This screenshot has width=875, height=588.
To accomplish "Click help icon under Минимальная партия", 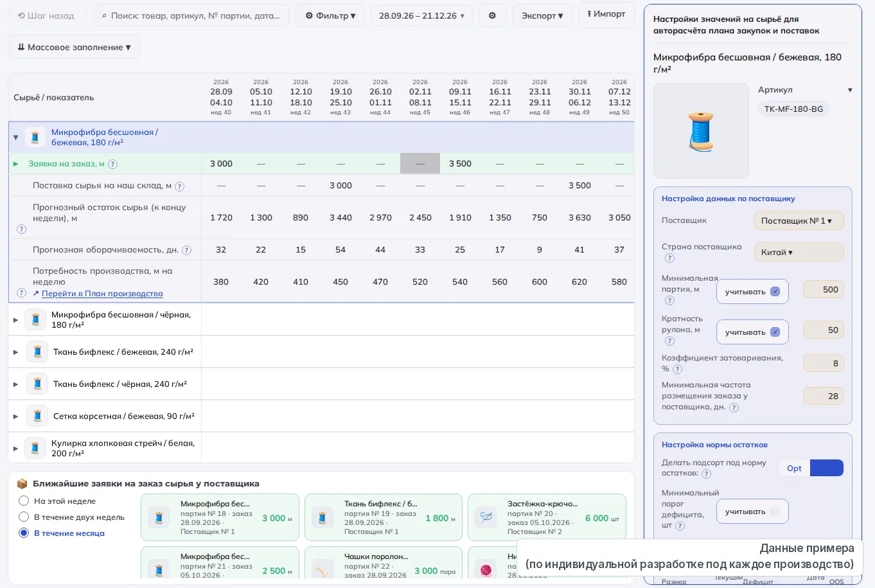I will 669,300.
